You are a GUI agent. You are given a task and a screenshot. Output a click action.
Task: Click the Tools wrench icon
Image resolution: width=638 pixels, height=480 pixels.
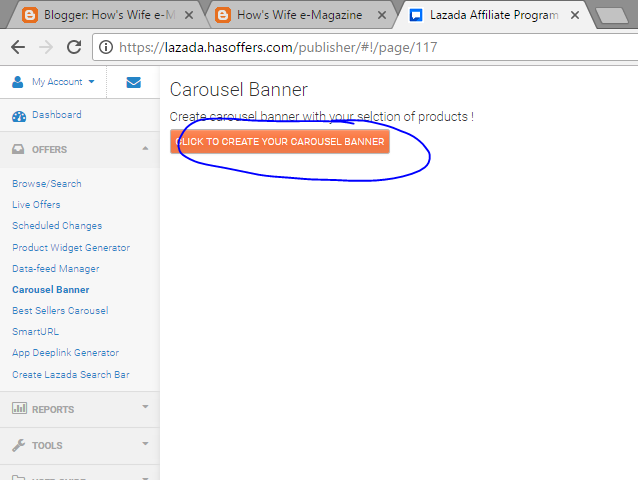tap(18, 445)
